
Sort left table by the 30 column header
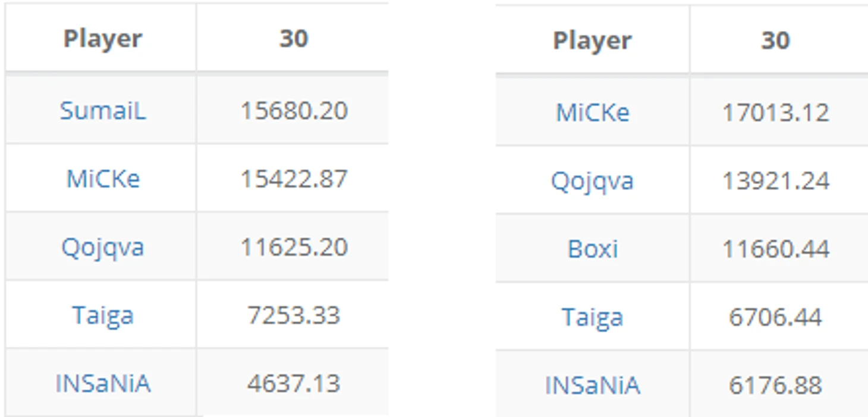tap(294, 39)
